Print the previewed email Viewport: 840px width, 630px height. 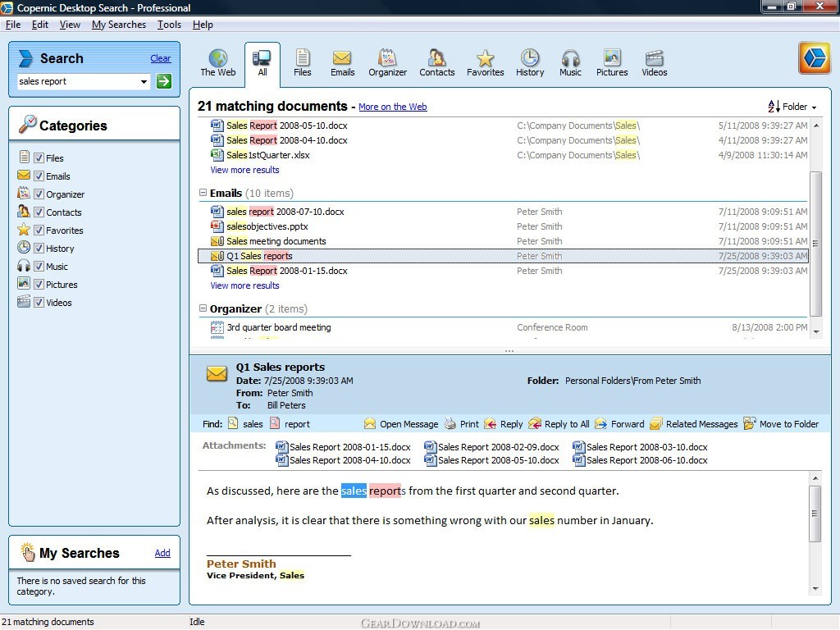point(462,424)
